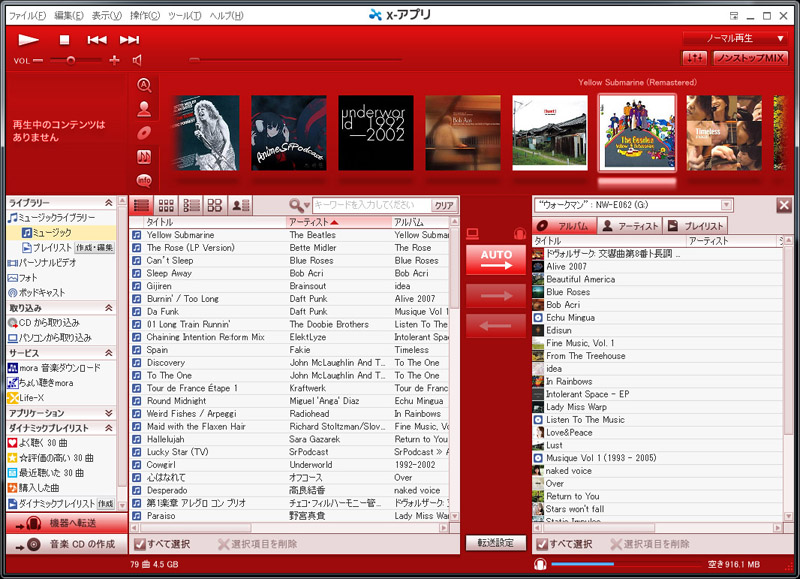Image resolution: width=800 pixels, height=579 pixels.
Task: Sort tracks by アーティスト column header
Action: click(x=339, y=222)
